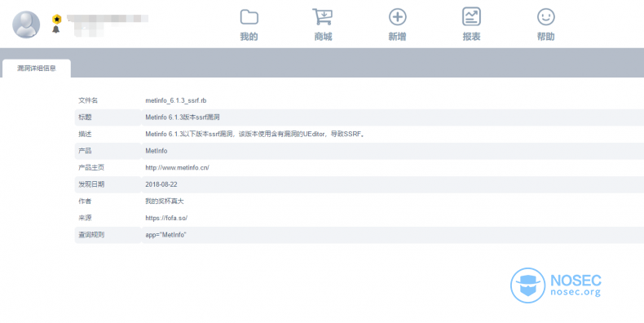Viewport: 644px width, 323px height.
Task: Open the 我的 folder icon
Action: click(249, 17)
